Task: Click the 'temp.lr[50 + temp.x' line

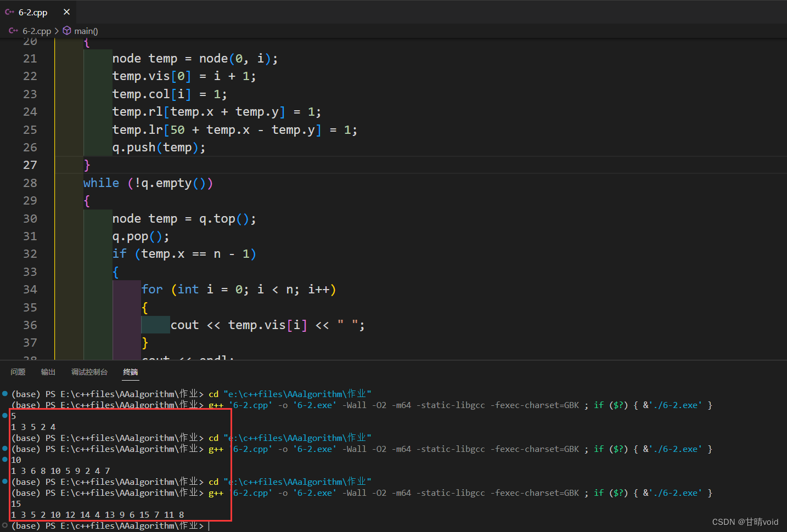Action: coord(235,130)
